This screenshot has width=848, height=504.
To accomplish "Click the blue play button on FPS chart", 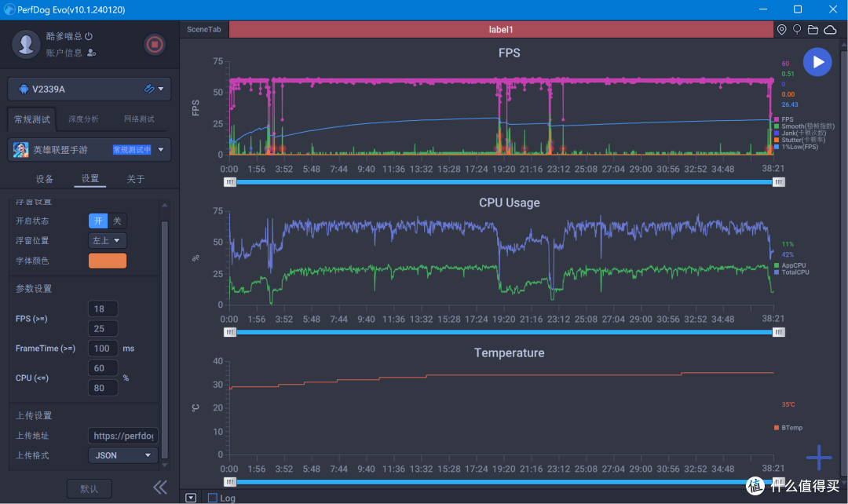I will [x=817, y=62].
